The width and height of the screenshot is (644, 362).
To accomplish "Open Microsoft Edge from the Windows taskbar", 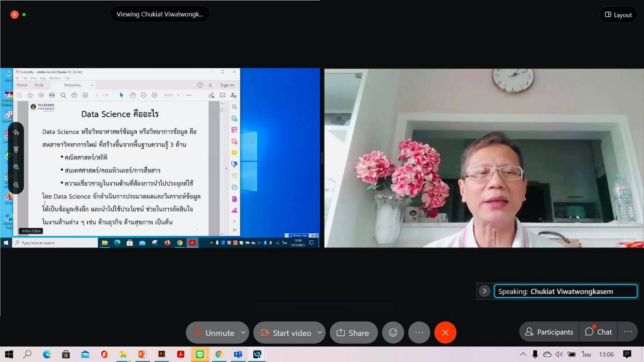I will 47,354.
